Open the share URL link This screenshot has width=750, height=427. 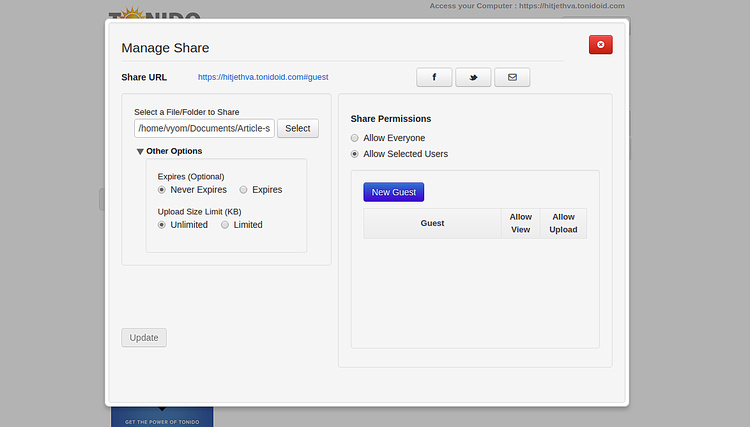(x=263, y=77)
